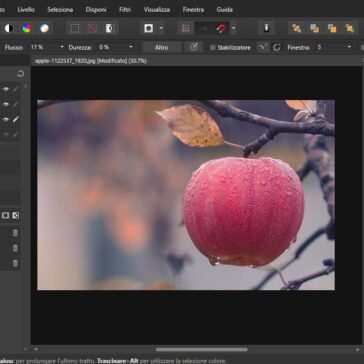
Task: Click Move Forward One arrange icon
Action: point(332,28)
